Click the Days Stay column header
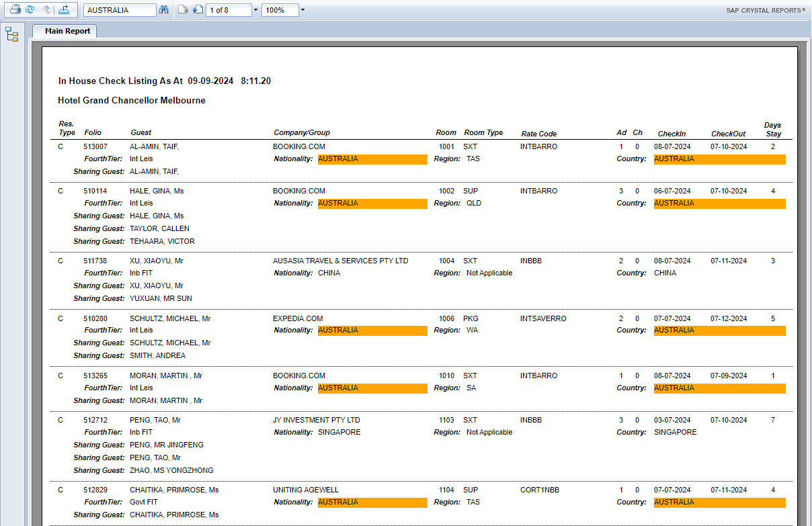The width and height of the screenshot is (812, 526). (x=773, y=130)
